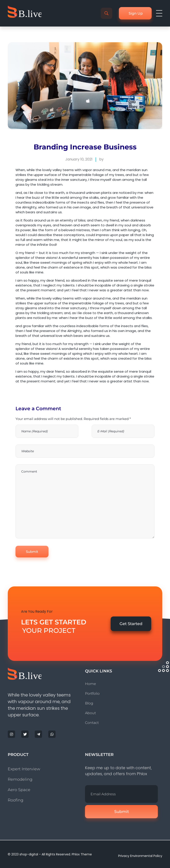Click the search icon in header

tap(106, 13)
